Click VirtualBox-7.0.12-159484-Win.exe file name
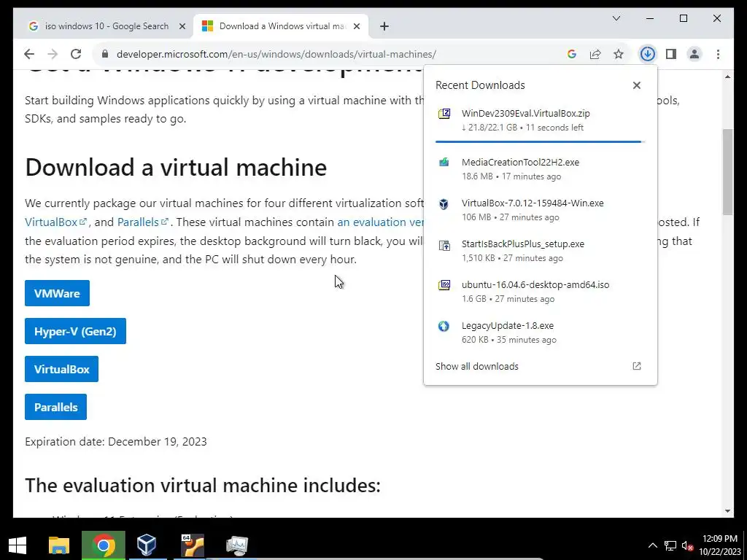This screenshot has height=560, width=747. pos(533,203)
